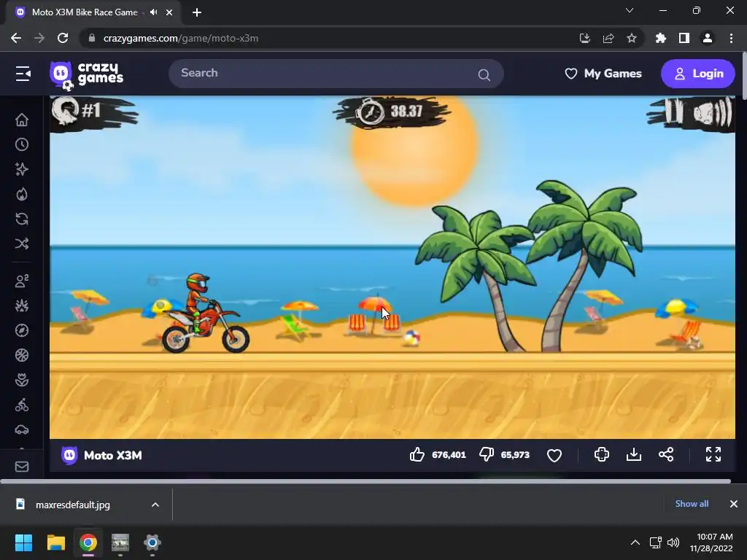The height and width of the screenshot is (560, 747).
Task: Share this page from address bar
Action: pyautogui.click(x=608, y=38)
